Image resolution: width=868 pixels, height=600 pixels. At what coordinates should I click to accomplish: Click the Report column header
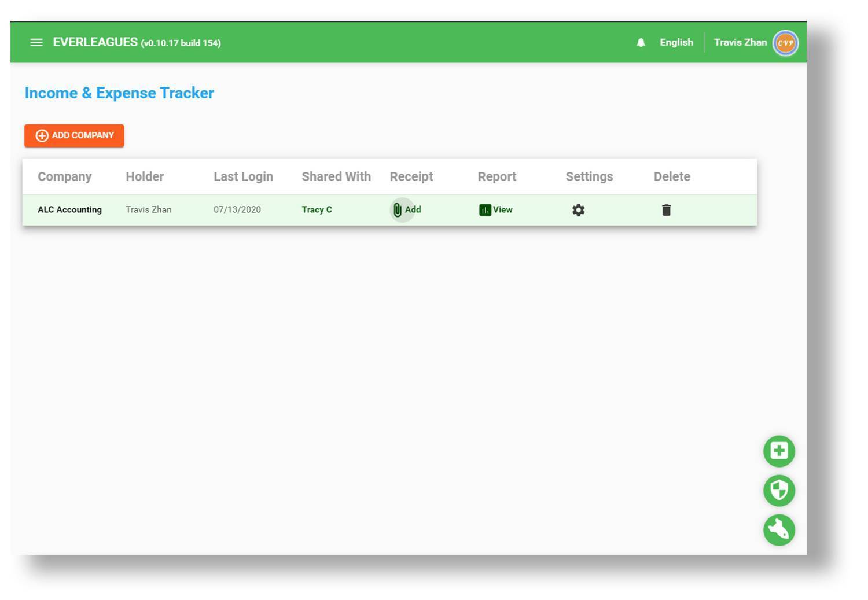tap(497, 176)
